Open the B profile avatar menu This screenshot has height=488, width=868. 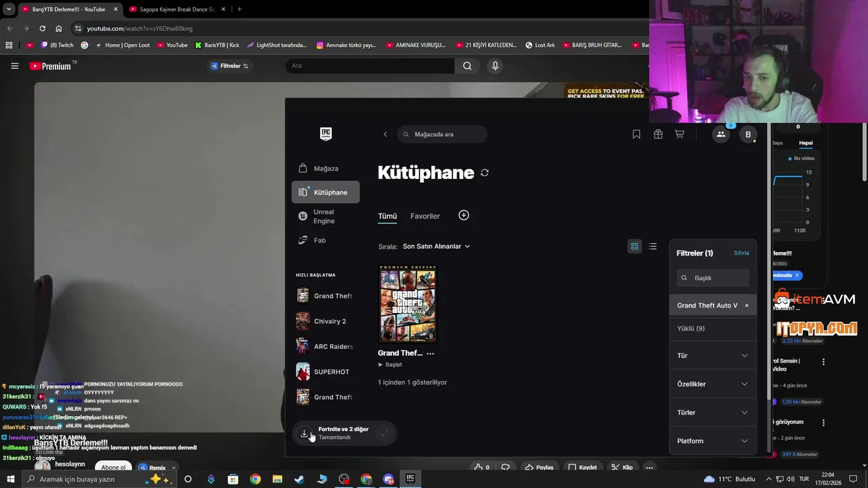(748, 134)
